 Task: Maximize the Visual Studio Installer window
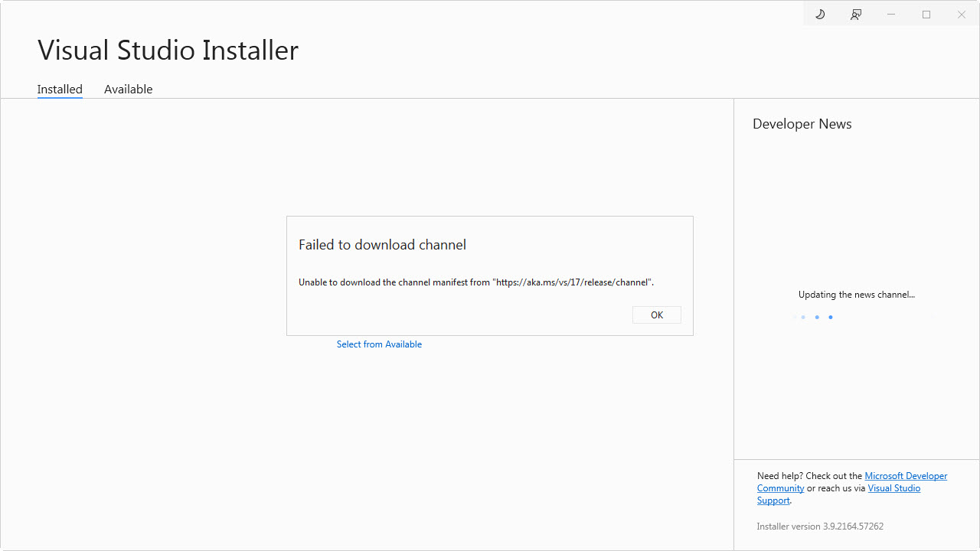pyautogui.click(x=926, y=15)
